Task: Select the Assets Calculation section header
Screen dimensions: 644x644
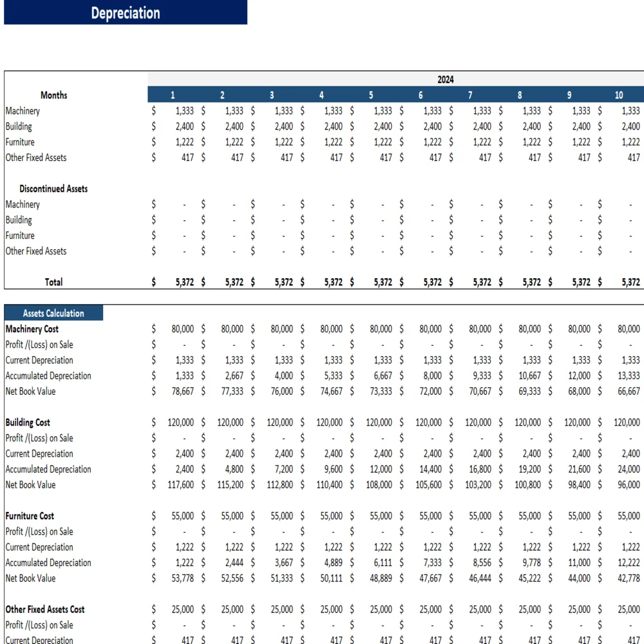Action: click(53, 314)
